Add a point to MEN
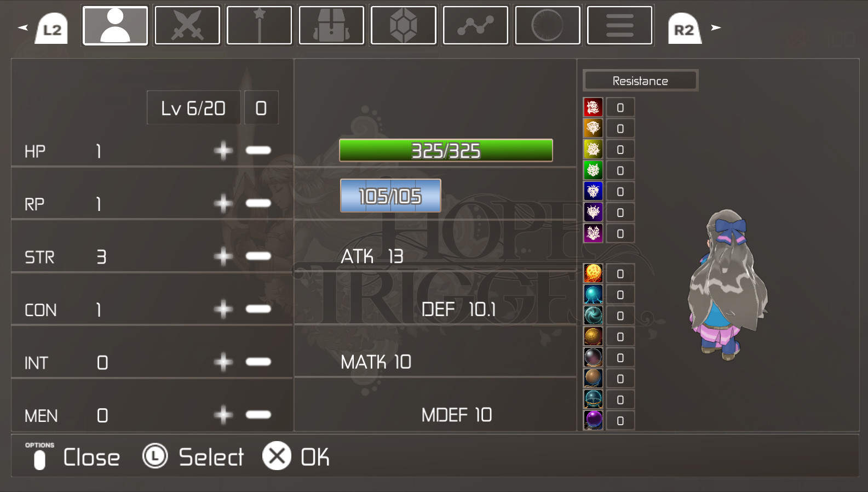 pos(223,415)
